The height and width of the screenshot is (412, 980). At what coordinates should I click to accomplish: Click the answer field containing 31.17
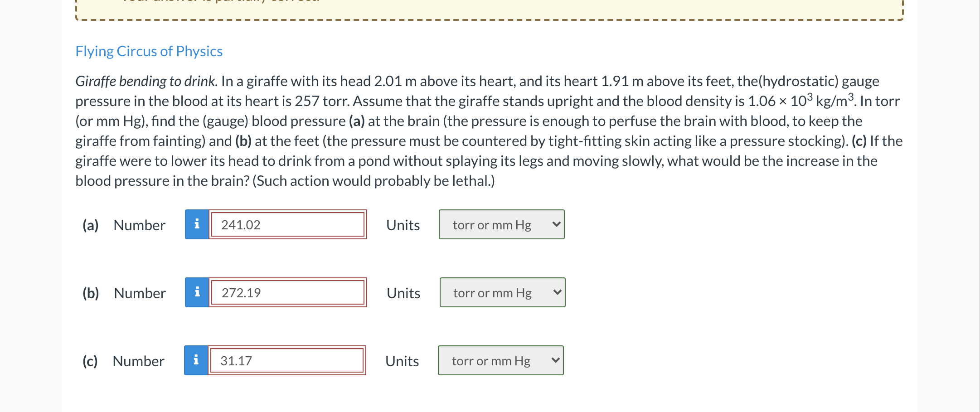(x=287, y=360)
